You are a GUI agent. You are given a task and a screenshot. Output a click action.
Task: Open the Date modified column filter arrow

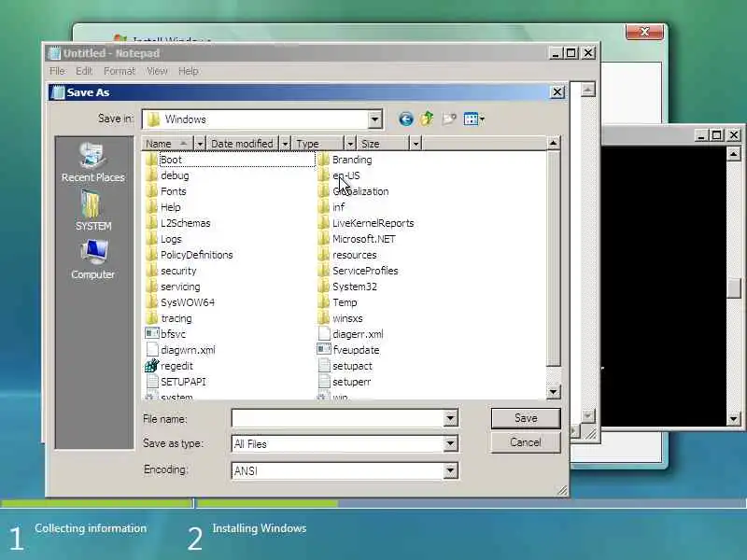[x=285, y=144]
